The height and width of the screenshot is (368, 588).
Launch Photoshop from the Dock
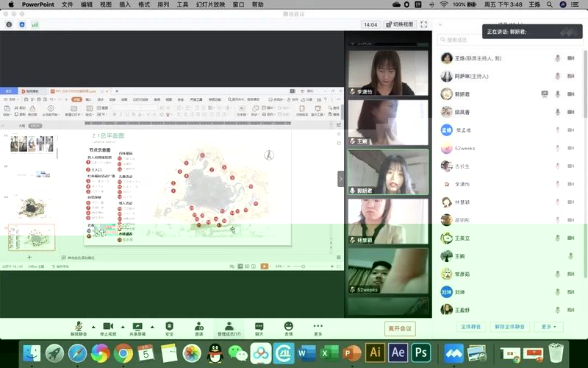click(421, 353)
